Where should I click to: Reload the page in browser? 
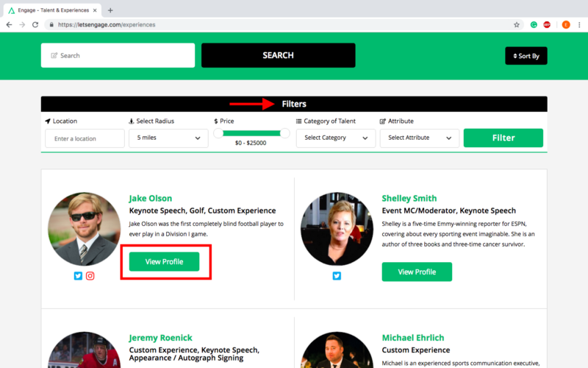click(x=35, y=24)
